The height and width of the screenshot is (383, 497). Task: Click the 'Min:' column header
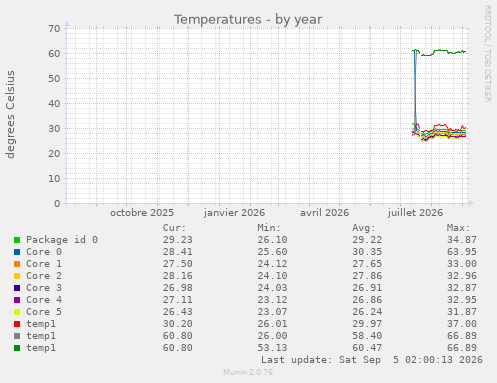(x=269, y=228)
